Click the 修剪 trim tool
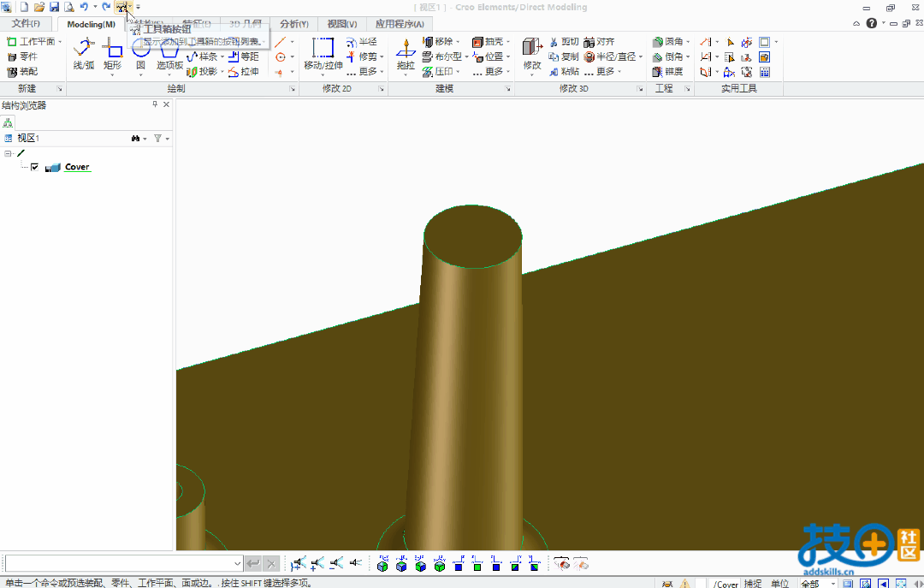Screen dimensions: 924x588 363,56
